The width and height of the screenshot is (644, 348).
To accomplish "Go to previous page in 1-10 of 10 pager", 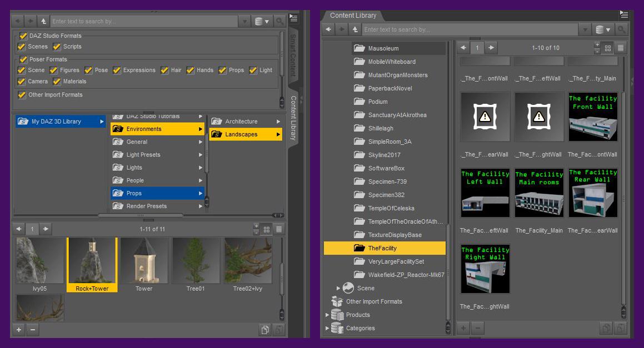I will coord(463,48).
